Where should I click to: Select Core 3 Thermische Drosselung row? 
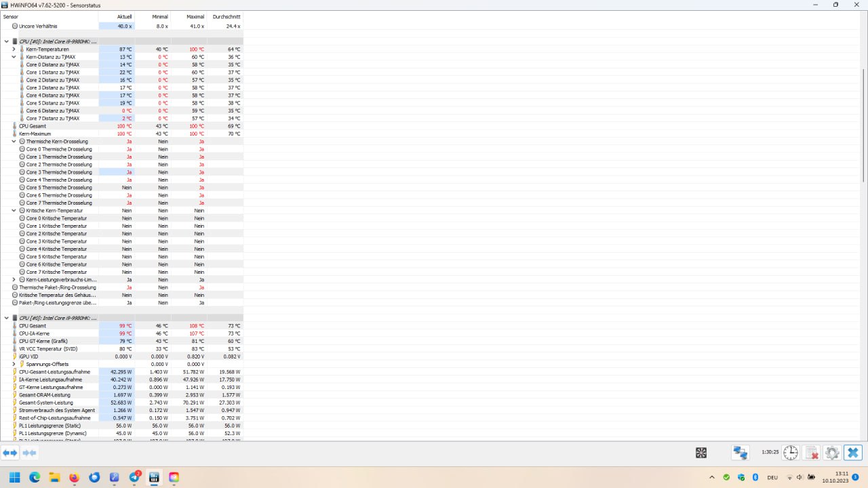click(x=121, y=172)
